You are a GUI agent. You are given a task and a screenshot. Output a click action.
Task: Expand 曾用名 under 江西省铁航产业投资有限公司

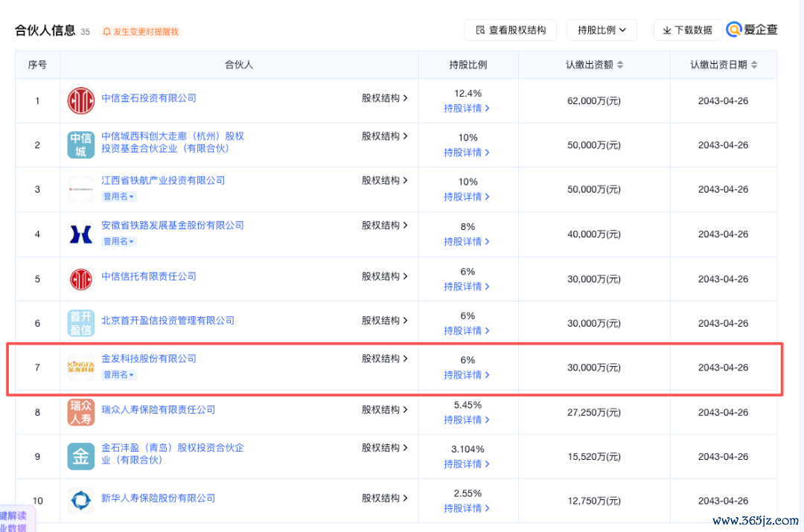point(119,196)
